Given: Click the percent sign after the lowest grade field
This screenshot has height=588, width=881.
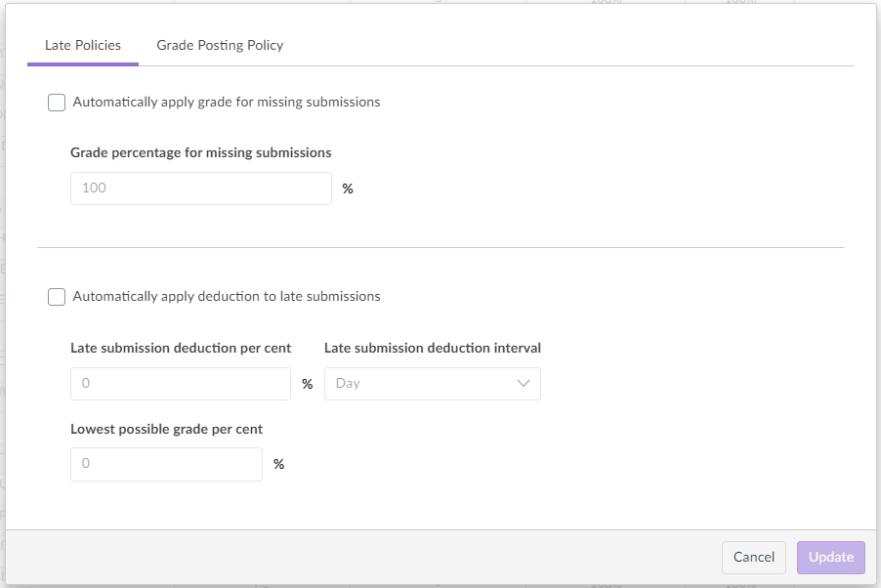Looking at the screenshot, I should point(278,465).
